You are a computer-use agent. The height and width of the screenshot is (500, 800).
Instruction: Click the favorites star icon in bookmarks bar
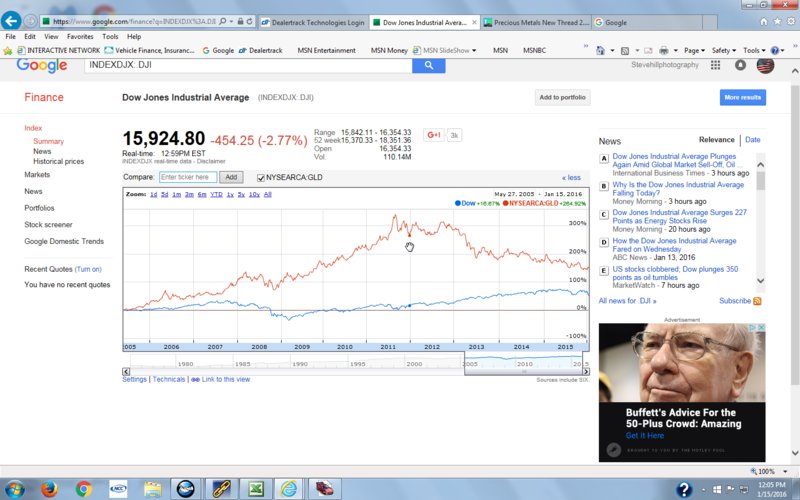(8, 51)
